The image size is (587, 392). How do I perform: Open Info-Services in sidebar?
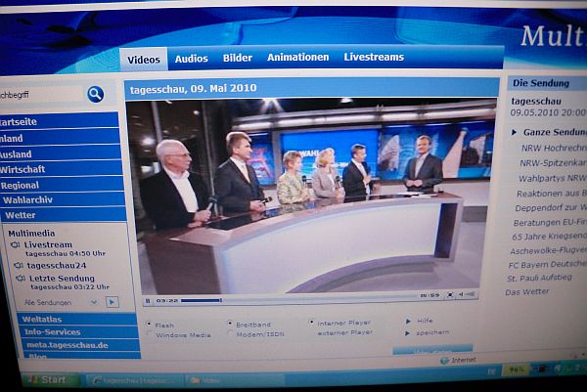pos(79,331)
